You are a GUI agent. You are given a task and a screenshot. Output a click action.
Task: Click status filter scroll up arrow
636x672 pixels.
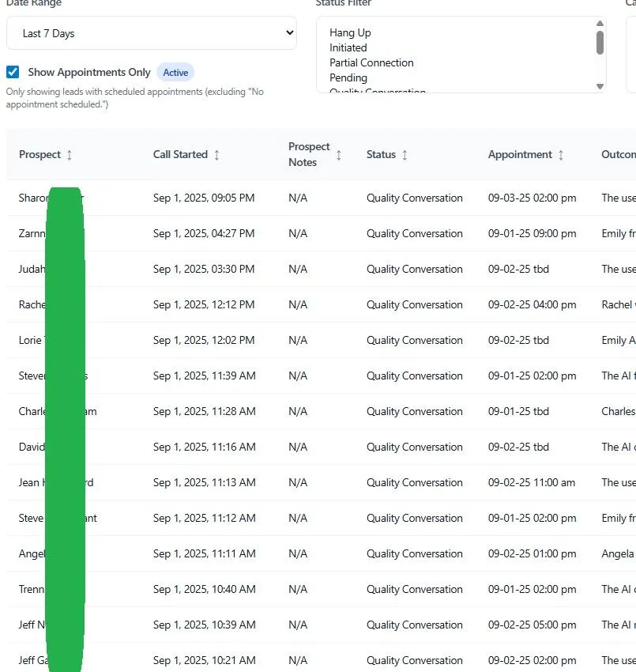[600, 23]
